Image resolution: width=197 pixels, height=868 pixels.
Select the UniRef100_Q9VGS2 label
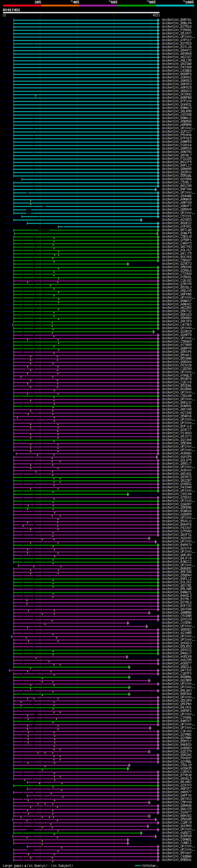tap(177, 650)
